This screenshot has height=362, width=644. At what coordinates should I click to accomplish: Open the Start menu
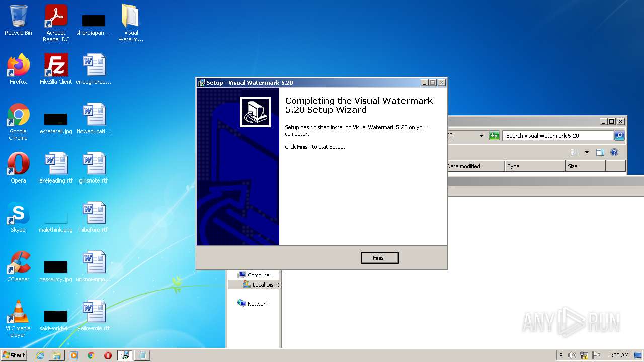pos(14,355)
